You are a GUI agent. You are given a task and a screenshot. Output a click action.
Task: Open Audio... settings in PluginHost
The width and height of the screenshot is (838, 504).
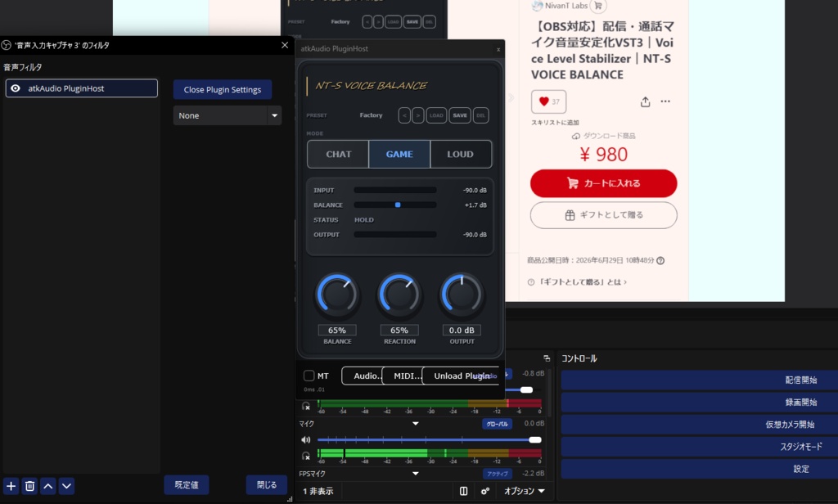(x=363, y=376)
